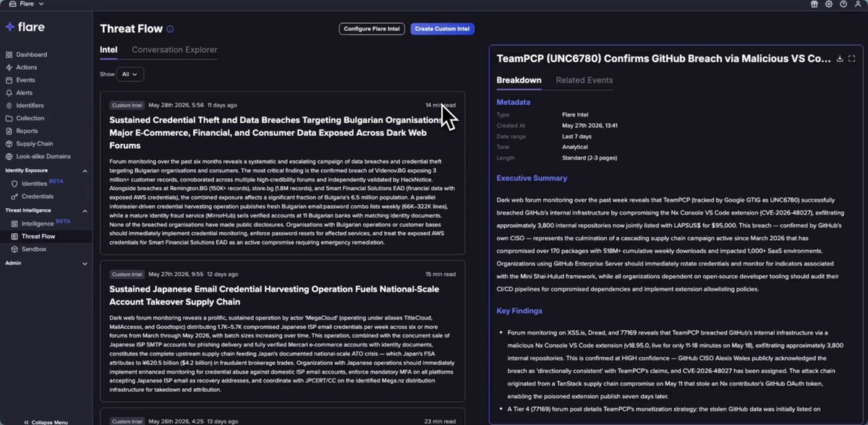Open the Dashboard page from the sidebar
The width and height of the screenshot is (868, 425).
pyautogui.click(x=31, y=54)
